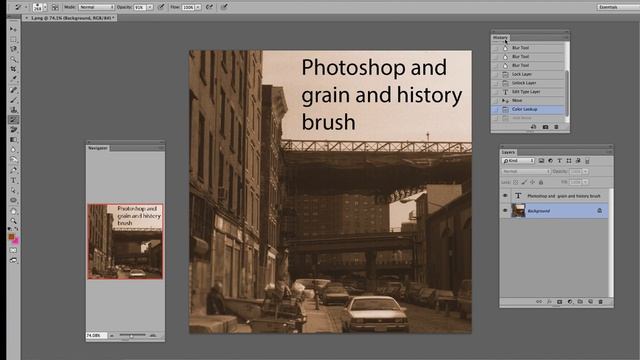
Task: Select the Pen tool
Action: click(x=13, y=170)
